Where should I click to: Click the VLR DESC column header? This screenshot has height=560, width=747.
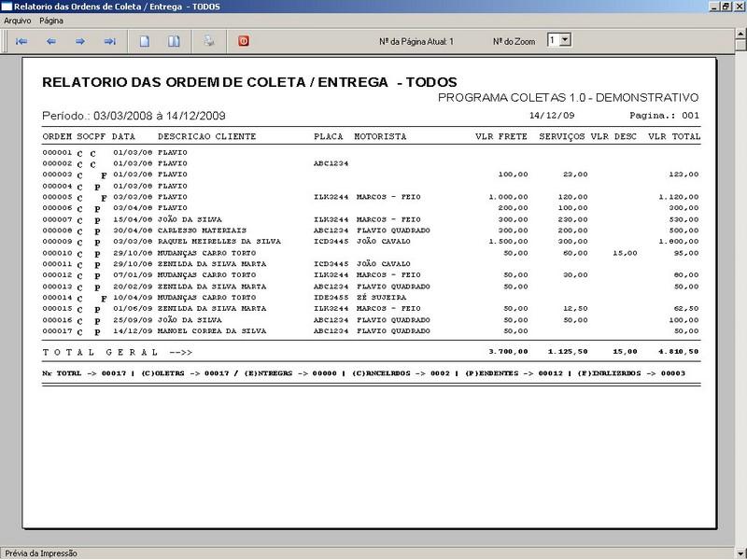613,136
